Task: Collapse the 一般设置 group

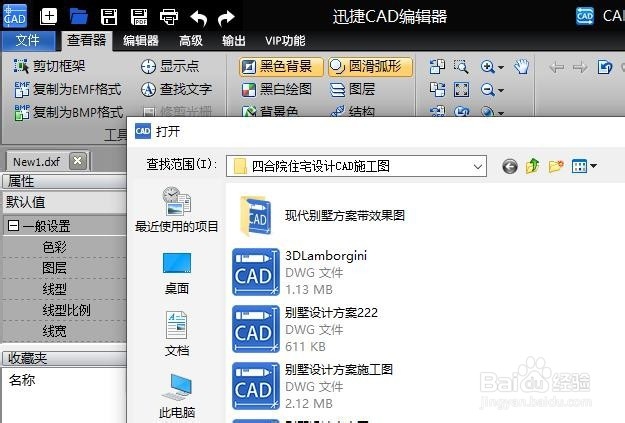Action: 13,226
